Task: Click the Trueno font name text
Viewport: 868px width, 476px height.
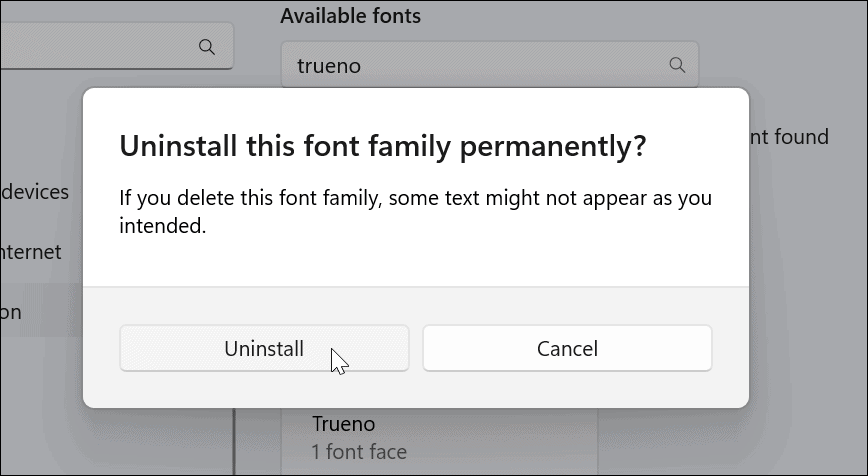Action: click(343, 424)
